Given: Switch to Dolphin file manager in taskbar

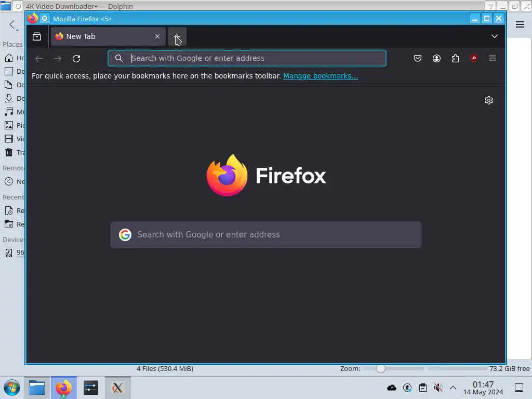Looking at the screenshot, I should point(37,388).
